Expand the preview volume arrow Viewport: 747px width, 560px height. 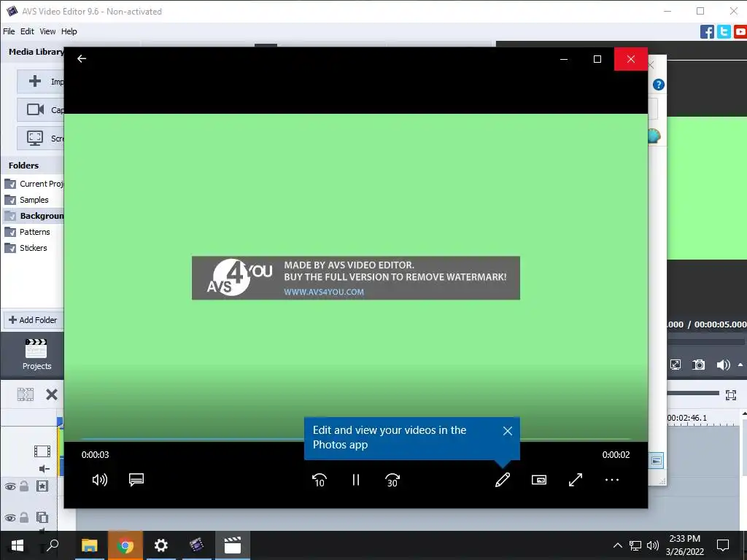tap(740, 365)
